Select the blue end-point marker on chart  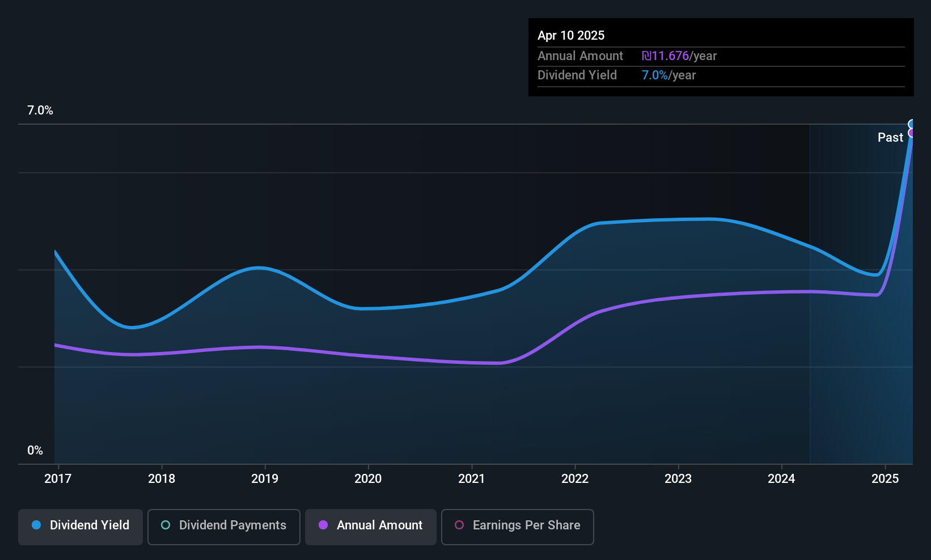click(x=912, y=124)
